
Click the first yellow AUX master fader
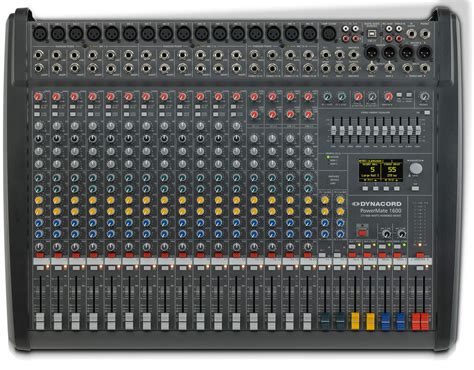point(355,321)
